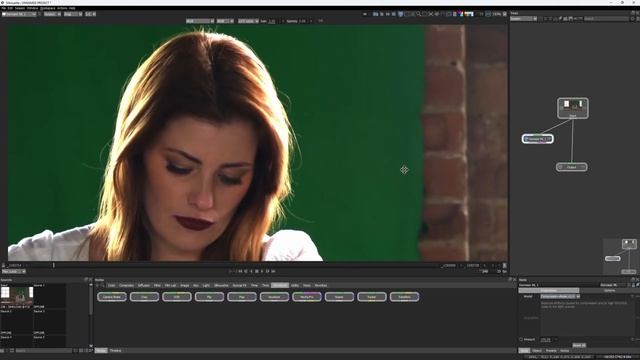Close the Sources panel
The height and width of the screenshot is (360, 640).
pyautogui.click(x=91, y=280)
